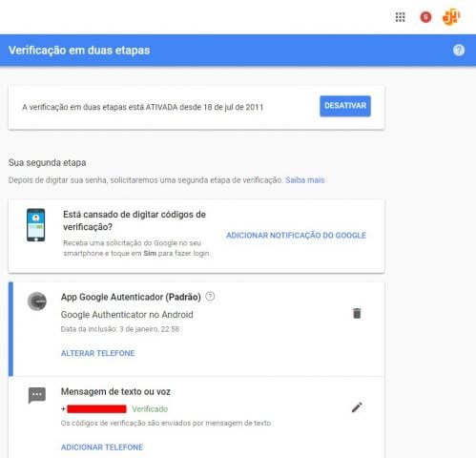
Task: Open the orange account avatar
Action: (451, 16)
